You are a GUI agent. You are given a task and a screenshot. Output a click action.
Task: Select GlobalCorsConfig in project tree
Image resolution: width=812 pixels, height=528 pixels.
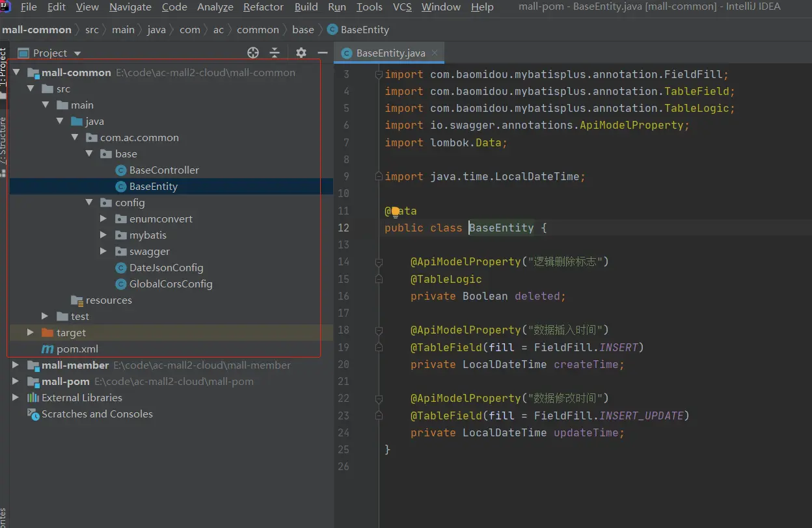click(x=171, y=284)
